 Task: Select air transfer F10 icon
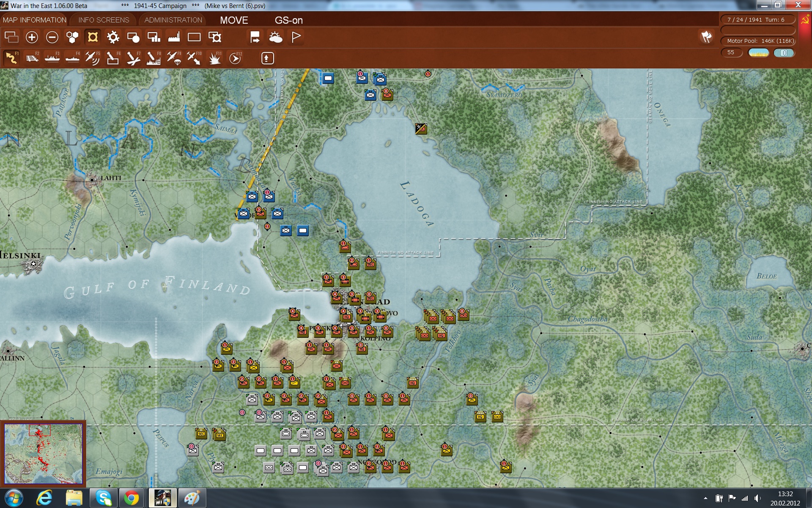[x=194, y=58]
